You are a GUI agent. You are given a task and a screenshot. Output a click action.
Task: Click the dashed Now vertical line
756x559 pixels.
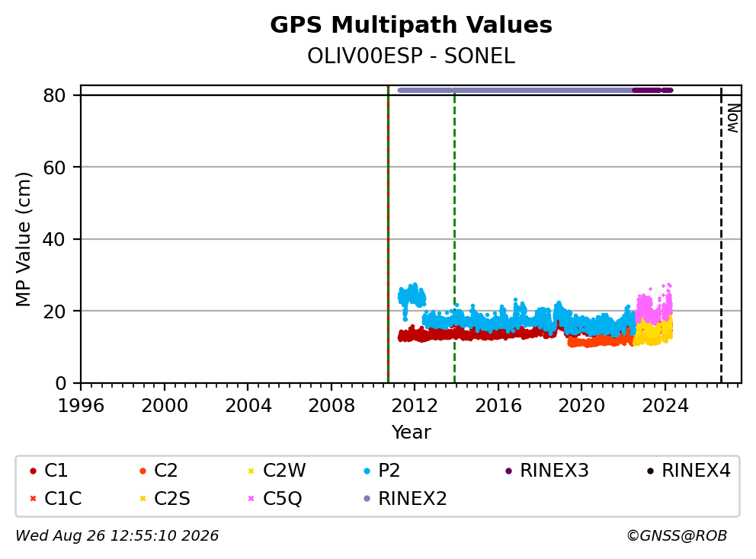coord(721,235)
